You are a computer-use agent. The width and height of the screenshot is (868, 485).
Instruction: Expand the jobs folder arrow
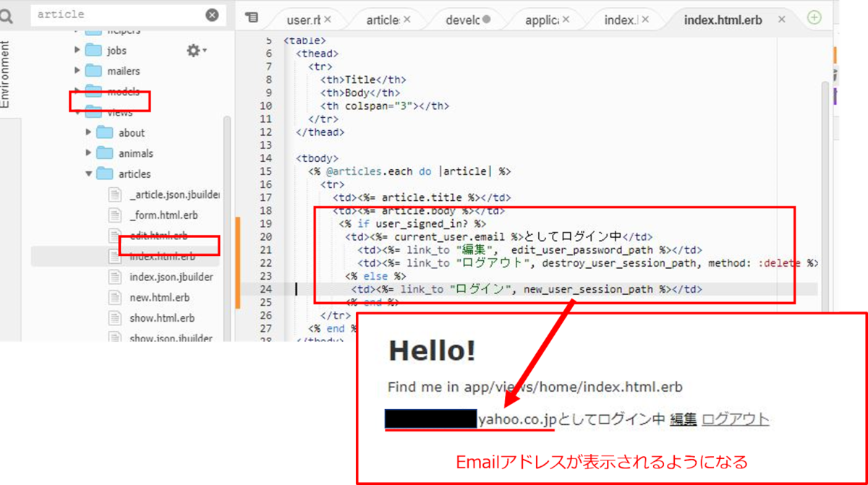point(77,51)
